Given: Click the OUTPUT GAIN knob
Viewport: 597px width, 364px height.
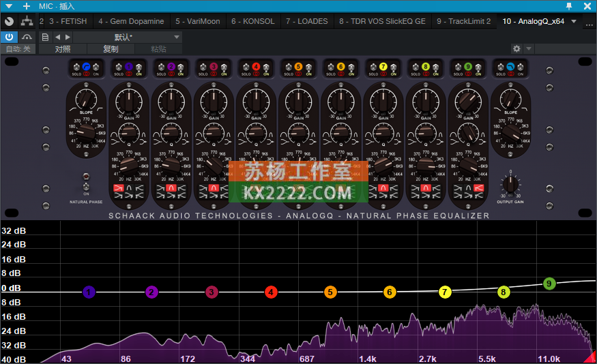Looking at the screenshot, I should coord(510,185).
